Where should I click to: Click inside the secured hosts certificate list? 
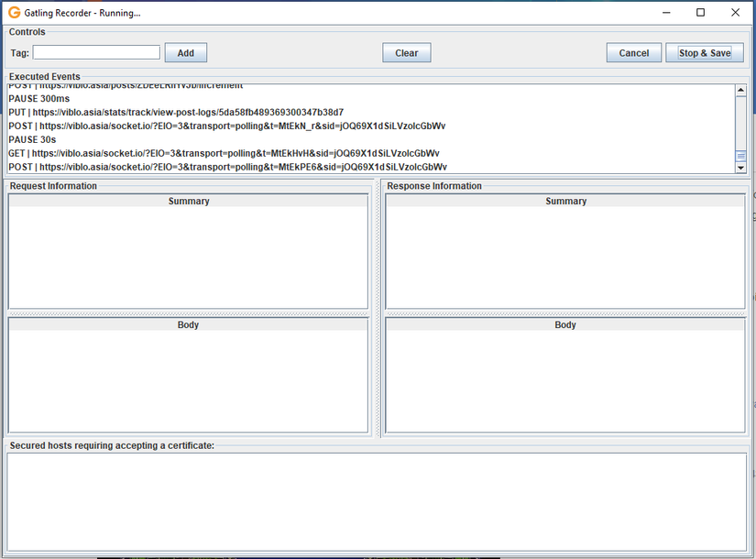pyautogui.click(x=377, y=501)
